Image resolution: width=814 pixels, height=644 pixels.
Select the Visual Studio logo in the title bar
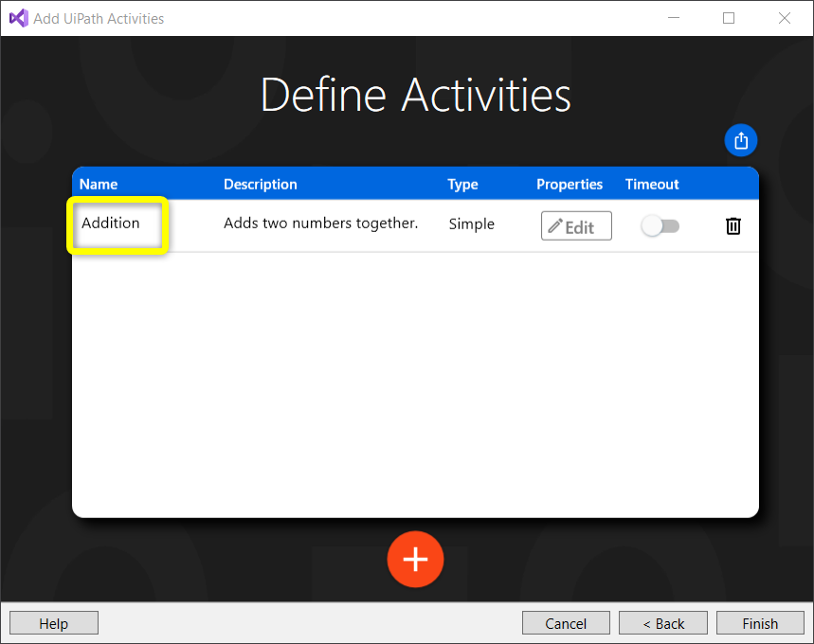pyautogui.click(x=17, y=18)
